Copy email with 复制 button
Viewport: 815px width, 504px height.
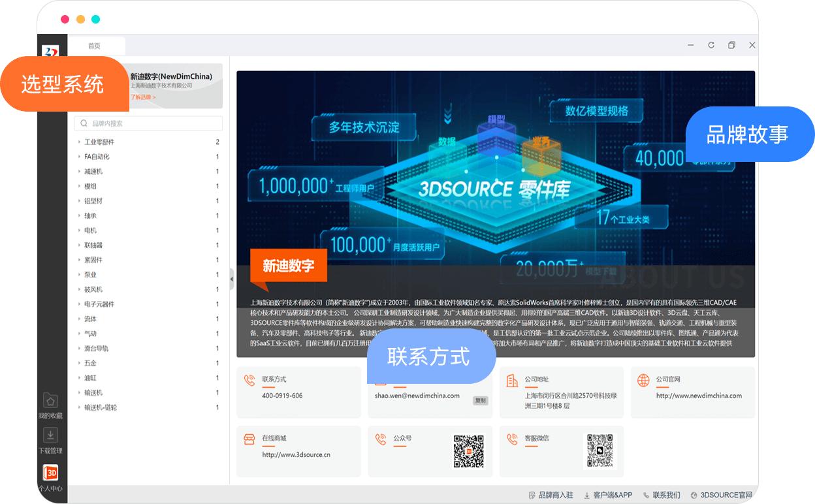click(x=481, y=401)
